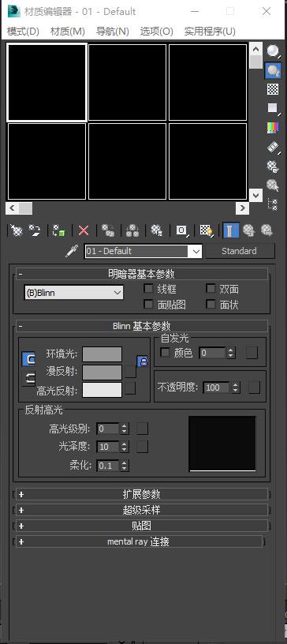The height and width of the screenshot is (644, 287).
Task: Enable the 双面 checkbox
Action: click(x=211, y=289)
